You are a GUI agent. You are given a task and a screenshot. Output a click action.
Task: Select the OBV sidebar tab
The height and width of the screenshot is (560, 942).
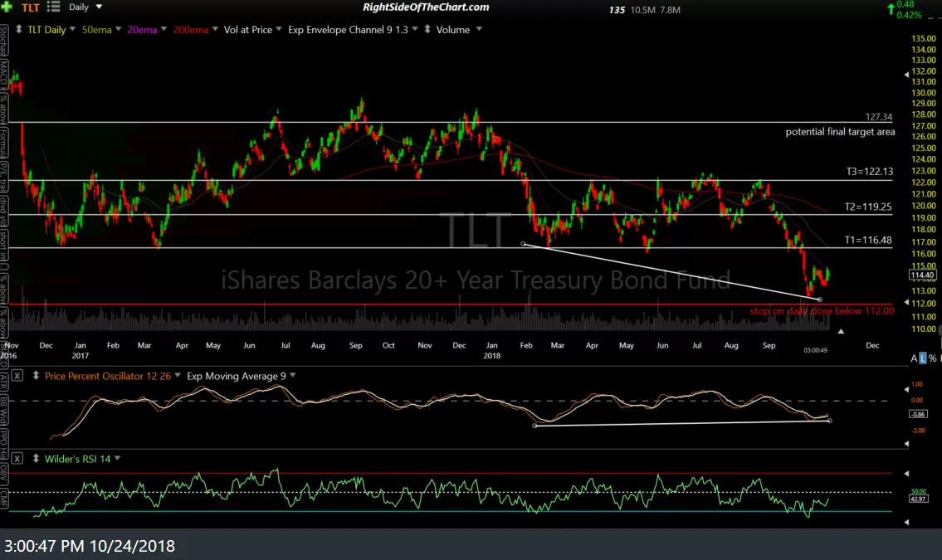tap(3, 474)
